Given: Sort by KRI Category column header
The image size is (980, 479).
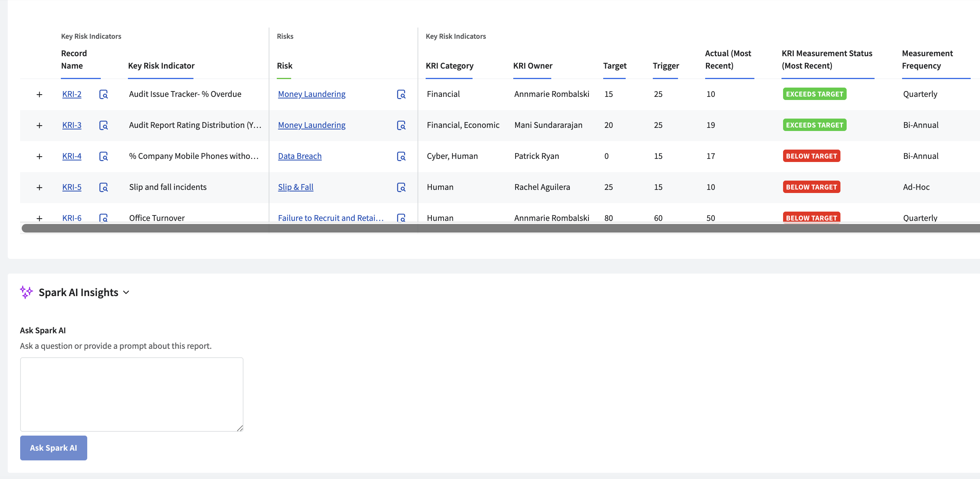Looking at the screenshot, I should coord(449,66).
